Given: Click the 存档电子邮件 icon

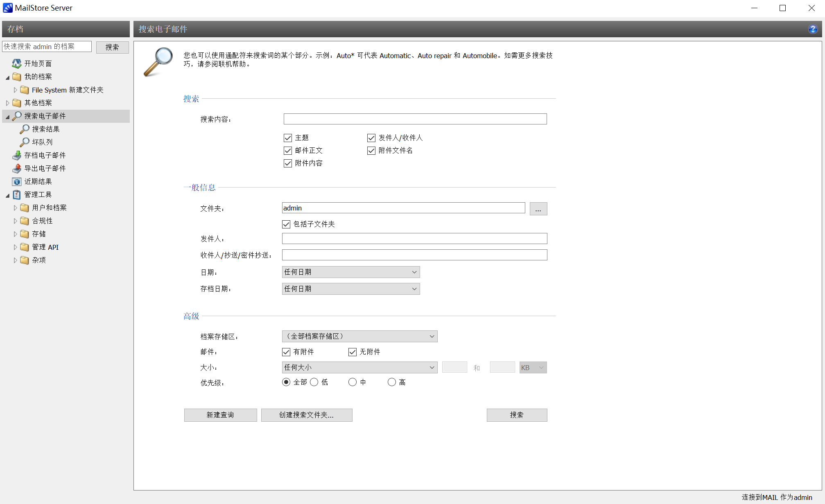Looking at the screenshot, I should (17, 155).
